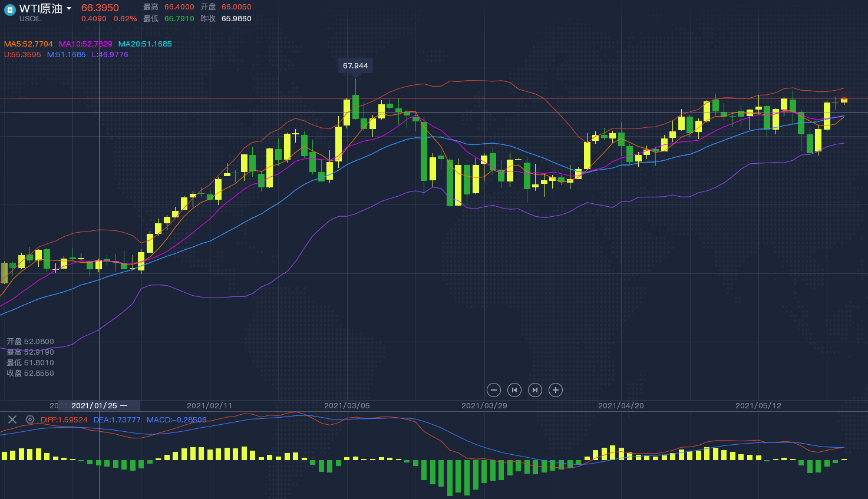
Task: Select the MA5 indicator label
Action: [x=28, y=44]
